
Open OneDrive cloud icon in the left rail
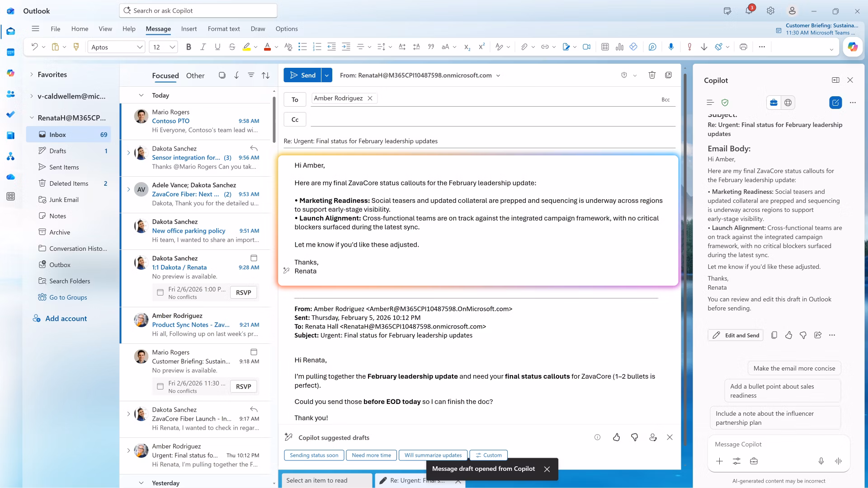(11, 177)
